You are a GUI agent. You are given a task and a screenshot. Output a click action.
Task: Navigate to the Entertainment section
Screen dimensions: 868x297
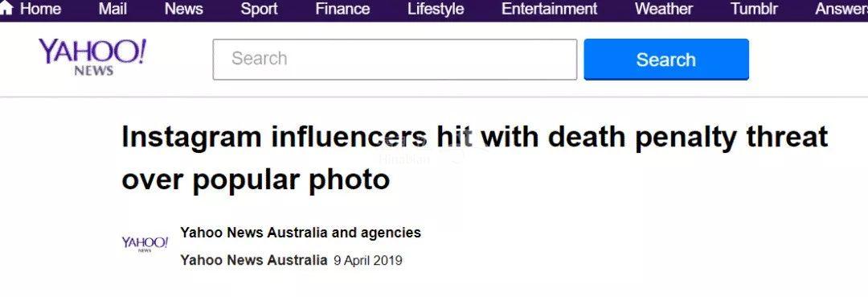pyautogui.click(x=549, y=9)
